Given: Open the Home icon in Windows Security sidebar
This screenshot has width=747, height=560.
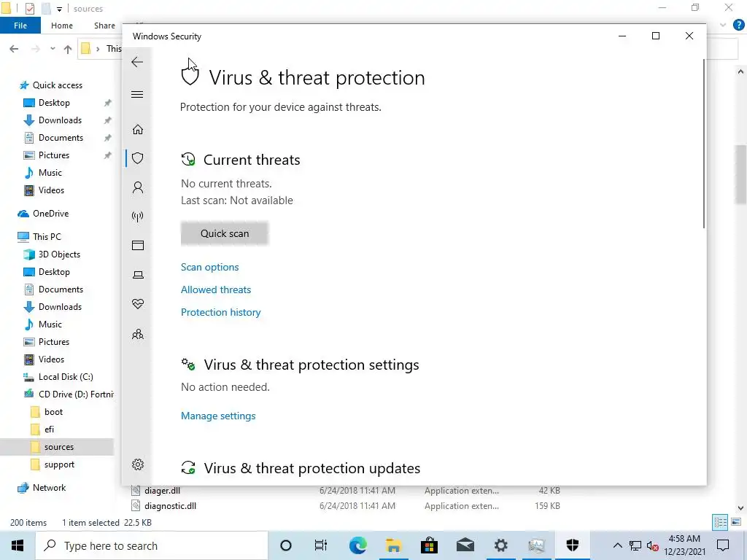Looking at the screenshot, I should pyautogui.click(x=138, y=130).
